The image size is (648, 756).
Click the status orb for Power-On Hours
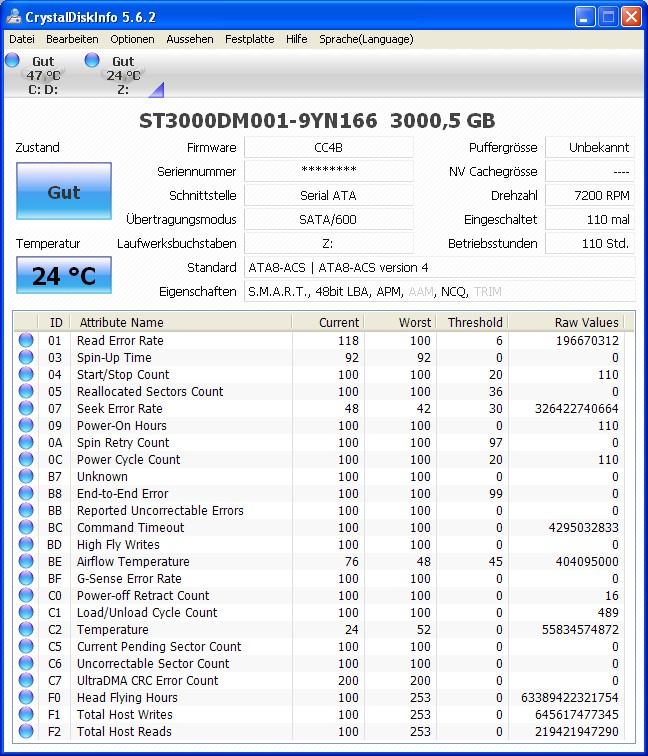(26, 425)
